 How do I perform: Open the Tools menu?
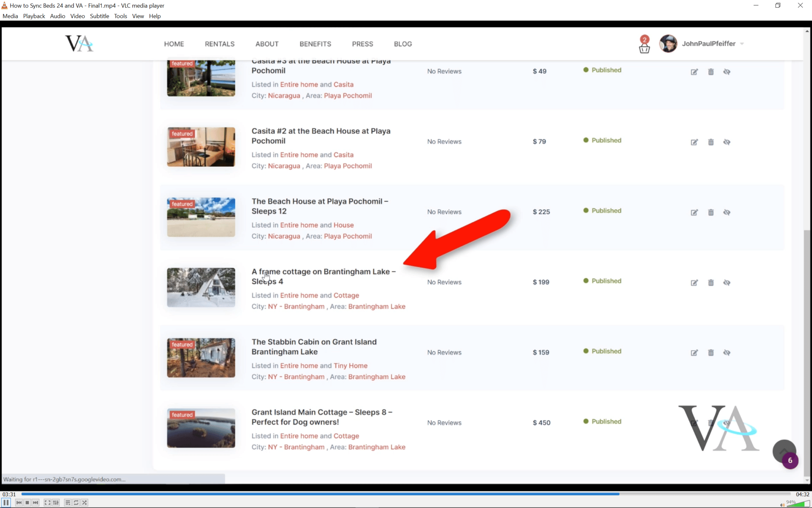tap(120, 16)
